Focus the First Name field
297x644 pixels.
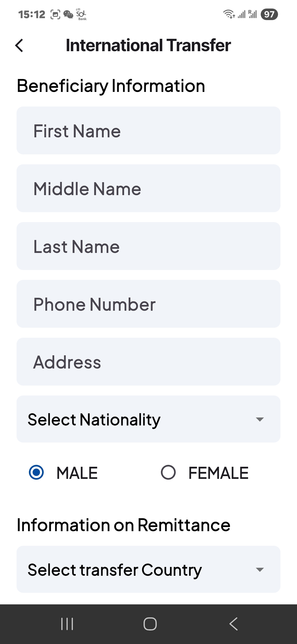coord(148,130)
